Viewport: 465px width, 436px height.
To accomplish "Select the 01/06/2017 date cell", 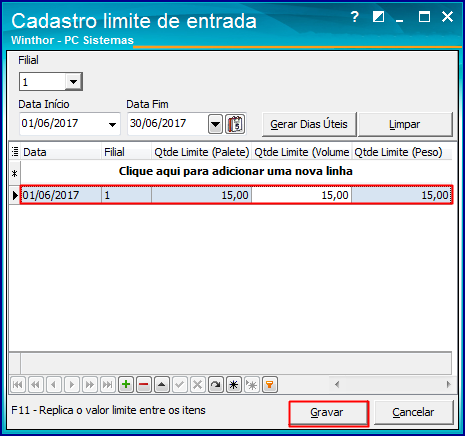I will tap(61, 195).
